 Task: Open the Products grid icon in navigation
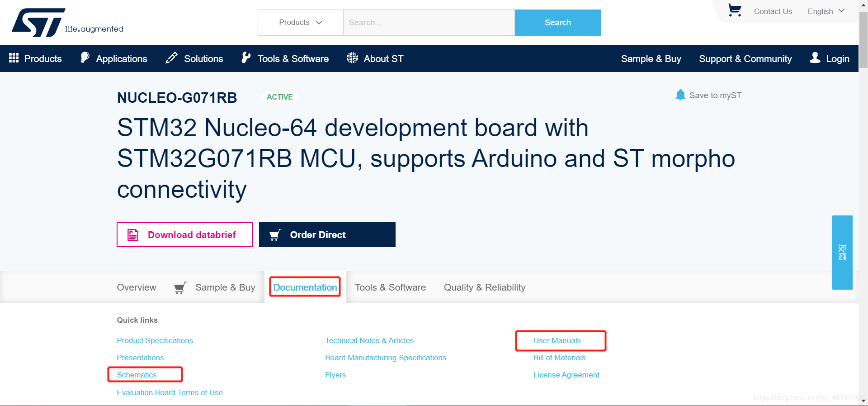click(x=14, y=58)
